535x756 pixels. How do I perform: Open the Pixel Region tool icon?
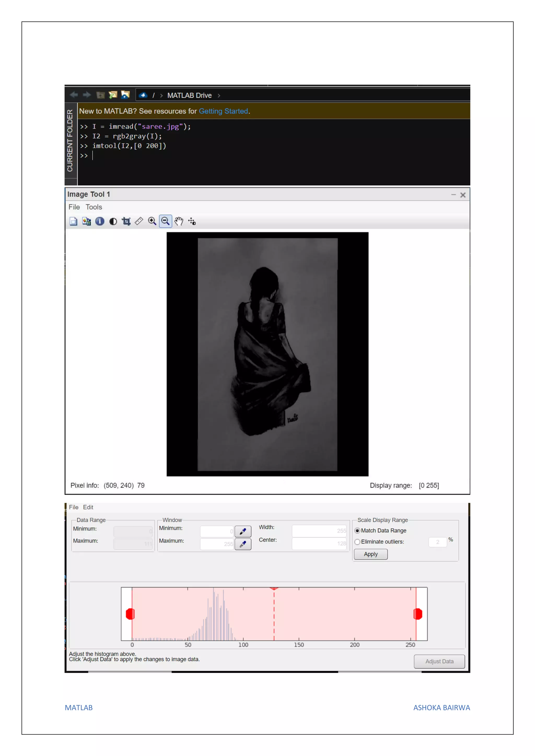[87, 221]
